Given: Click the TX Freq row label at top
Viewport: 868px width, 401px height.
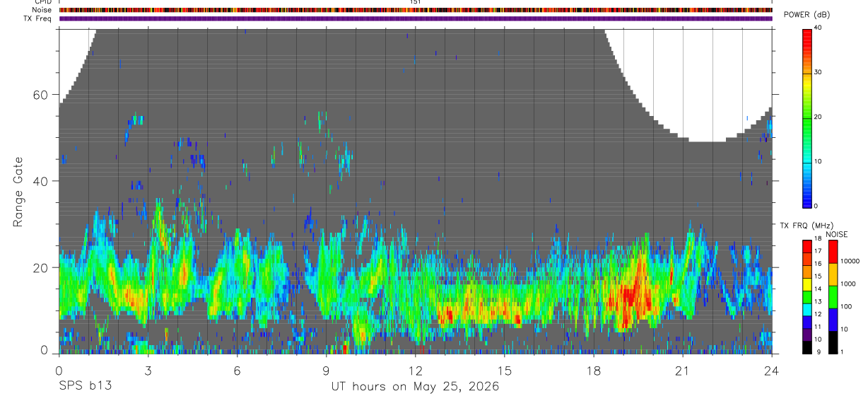Looking at the screenshot, I should point(38,18).
